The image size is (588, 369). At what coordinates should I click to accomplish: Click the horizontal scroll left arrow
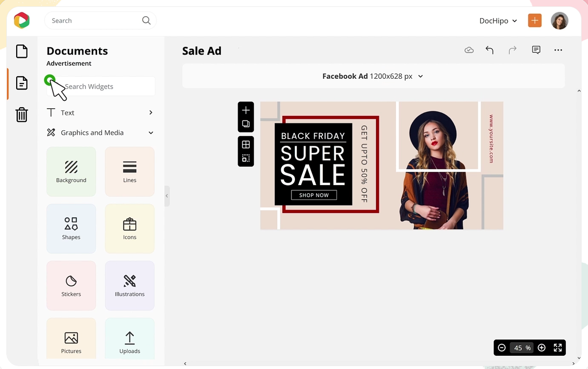point(185,364)
